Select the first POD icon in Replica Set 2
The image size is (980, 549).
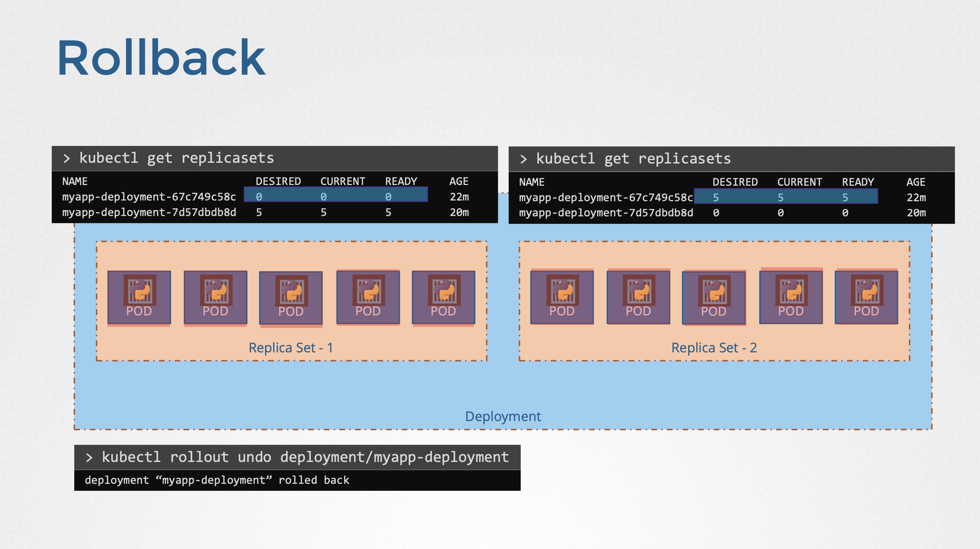click(562, 298)
